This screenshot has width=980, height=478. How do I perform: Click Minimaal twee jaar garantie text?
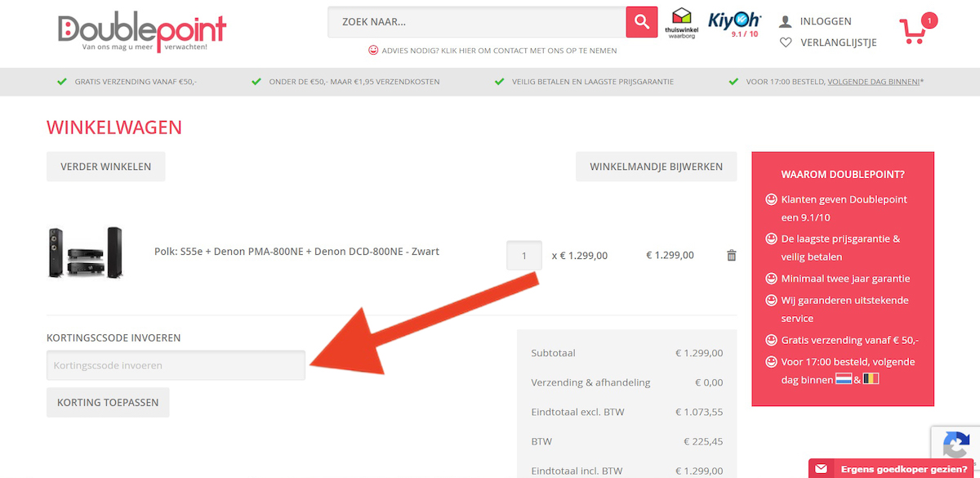click(x=845, y=279)
